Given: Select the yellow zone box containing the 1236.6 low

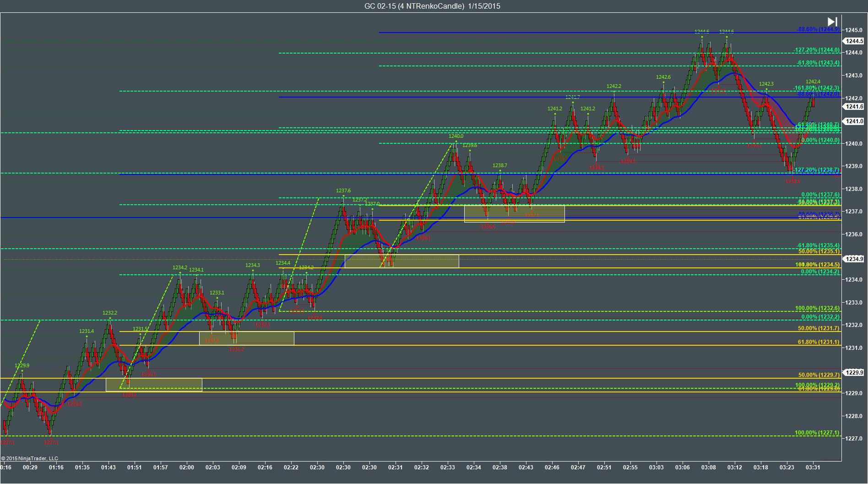Looking at the screenshot, I should coord(515,213).
